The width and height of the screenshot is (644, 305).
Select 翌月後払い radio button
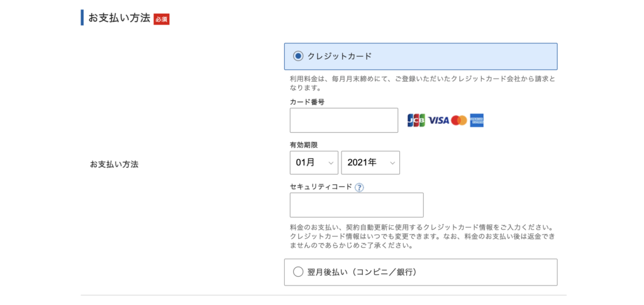click(x=297, y=272)
